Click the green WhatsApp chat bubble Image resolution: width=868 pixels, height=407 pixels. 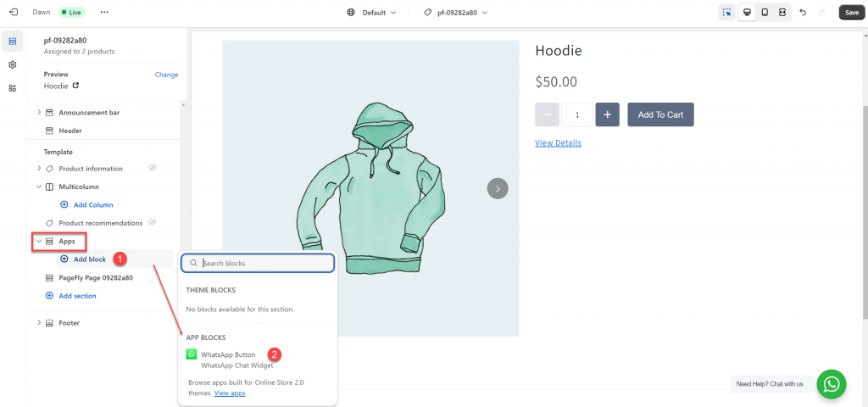(832, 383)
